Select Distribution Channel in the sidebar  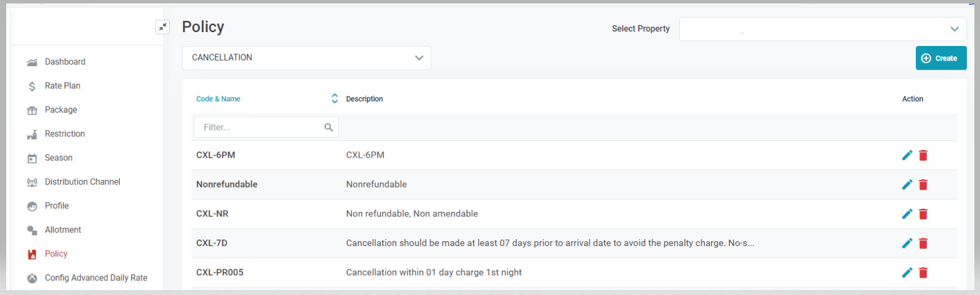pyautogui.click(x=82, y=182)
